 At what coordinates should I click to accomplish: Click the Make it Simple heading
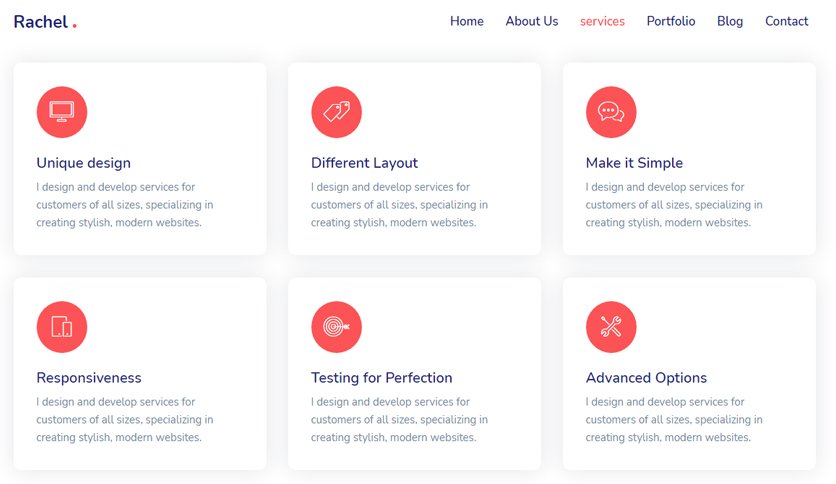634,163
